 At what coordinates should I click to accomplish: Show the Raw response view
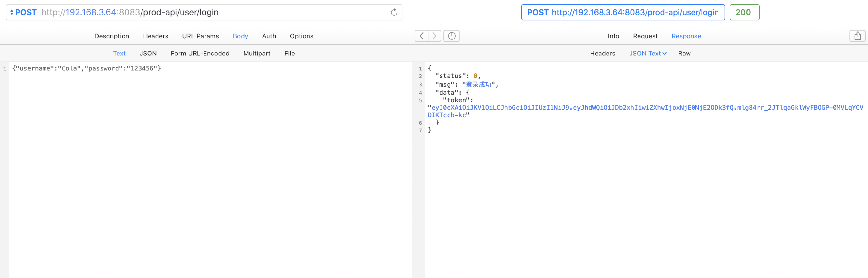click(x=684, y=53)
